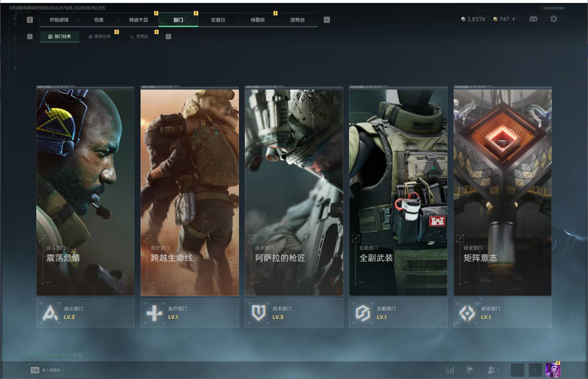Open the player avatar portrait
Image resolution: width=588 pixels, height=379 pixels.
point(553,370)
